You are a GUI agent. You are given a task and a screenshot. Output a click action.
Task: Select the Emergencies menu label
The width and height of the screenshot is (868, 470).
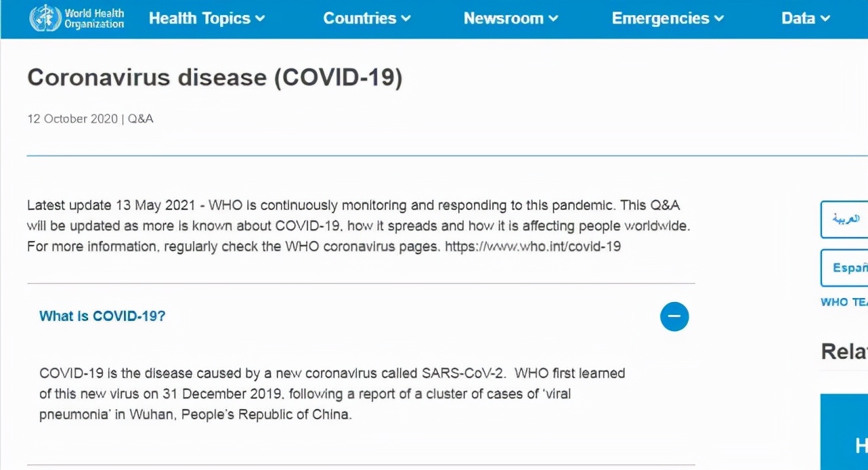[661, 18]
